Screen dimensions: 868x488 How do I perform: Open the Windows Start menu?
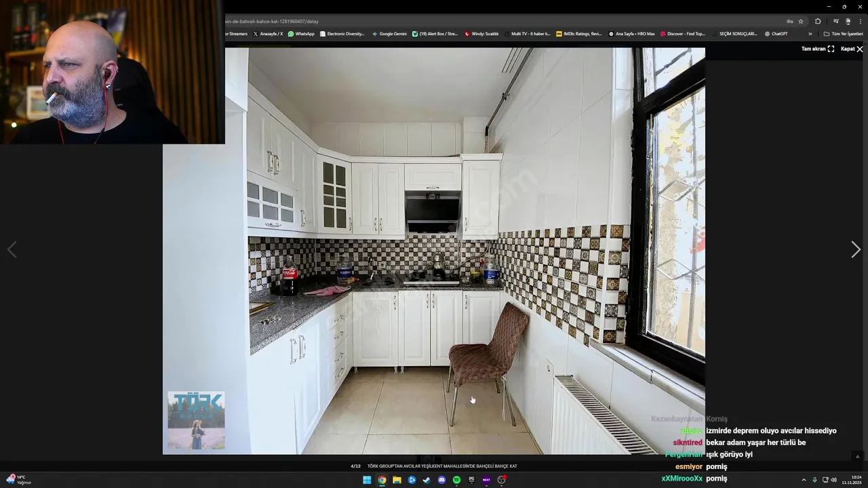tap(367, 480)
